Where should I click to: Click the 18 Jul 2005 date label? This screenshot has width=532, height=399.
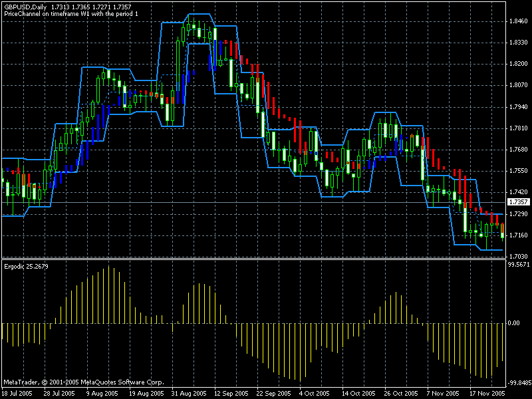coord(17,394)
